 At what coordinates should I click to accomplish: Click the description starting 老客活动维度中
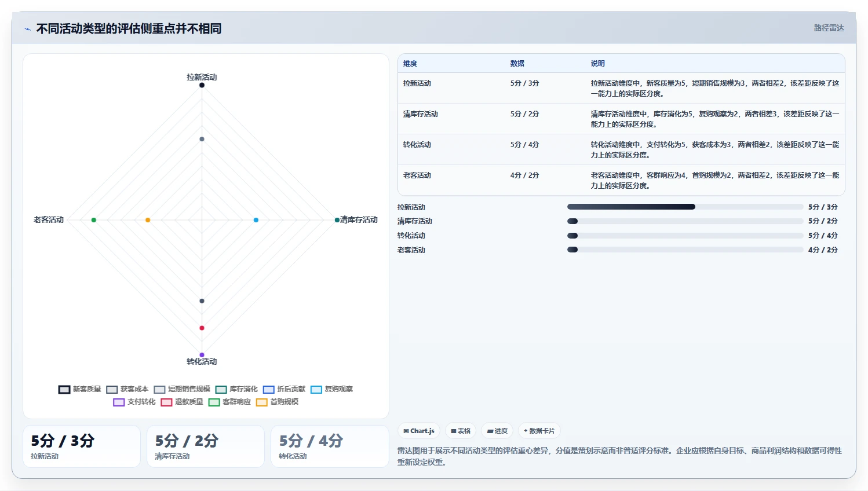715,181
